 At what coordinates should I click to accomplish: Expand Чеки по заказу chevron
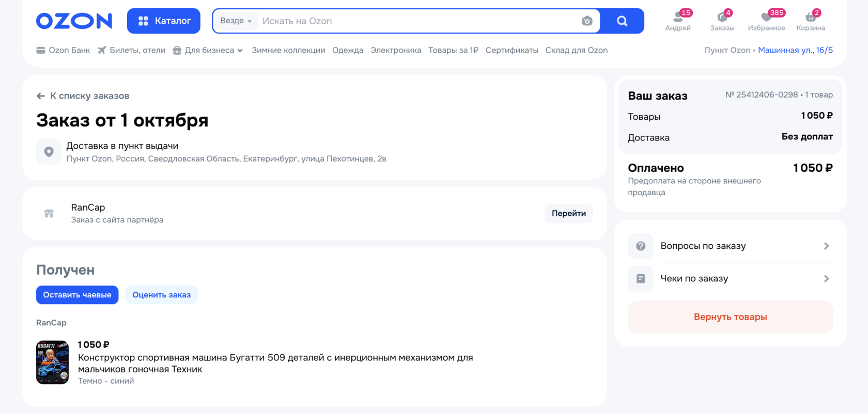pos(827,279)
